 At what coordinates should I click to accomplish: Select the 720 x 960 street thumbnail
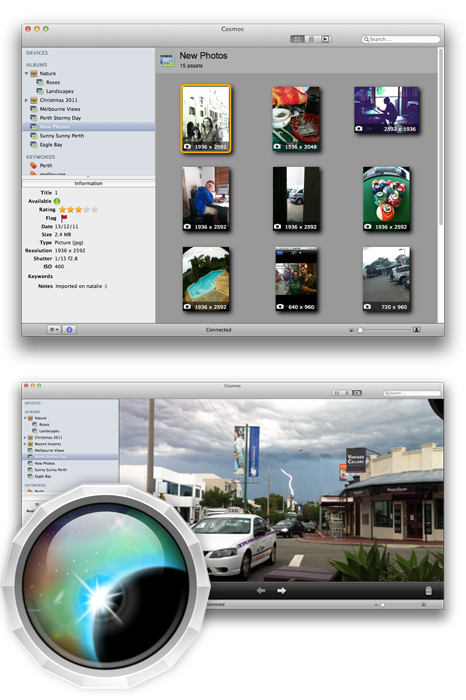click(x=387, y=279)
